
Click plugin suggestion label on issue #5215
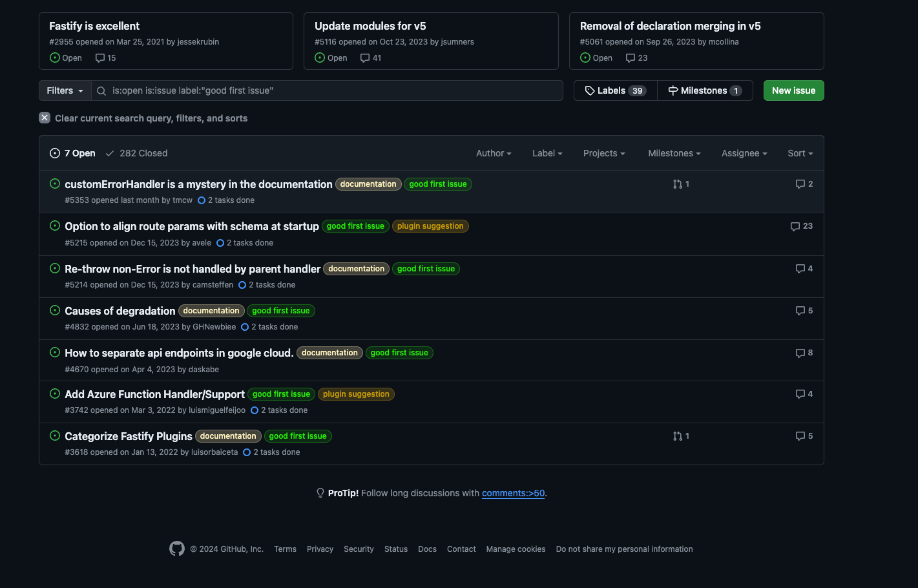point(430,226)
